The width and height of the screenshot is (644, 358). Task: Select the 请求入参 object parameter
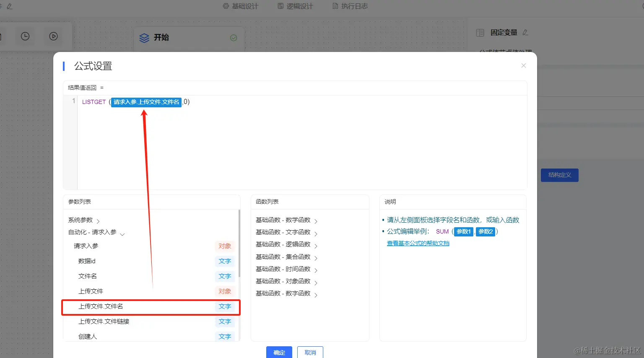pyautogui.click(x=151, y=246)
